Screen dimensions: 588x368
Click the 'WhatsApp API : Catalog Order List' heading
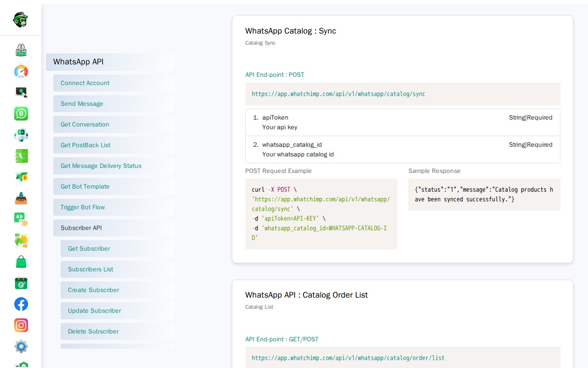pyautogui.click(x=306, y=295)
